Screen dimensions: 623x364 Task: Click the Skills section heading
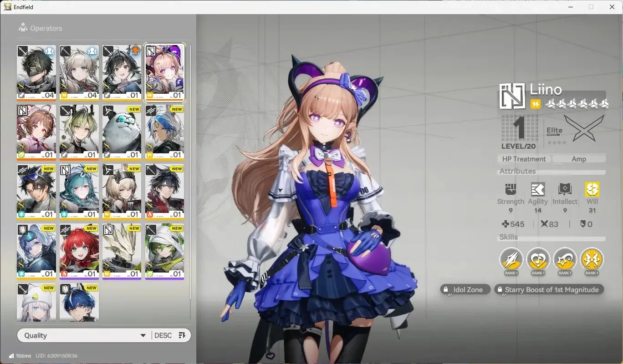click(x=508, y=237)
